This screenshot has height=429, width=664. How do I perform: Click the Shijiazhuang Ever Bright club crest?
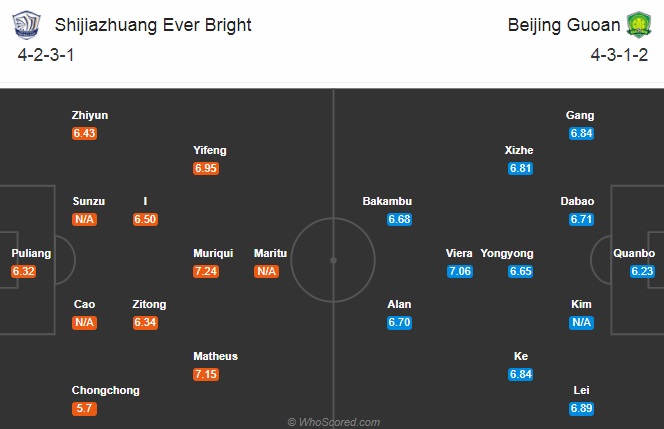28,25
